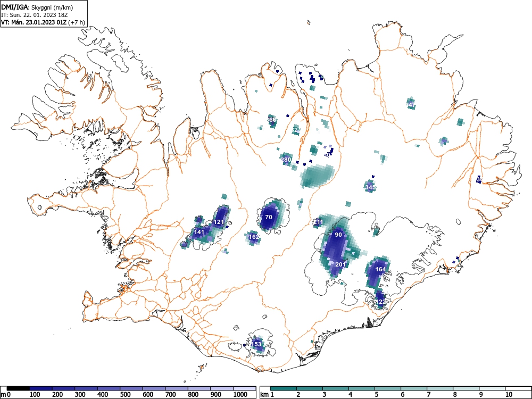This screenshot has height=399, width=532.
Task: Click the '700' legend tick label
Action: pyautogui.click(x=171, y=395)
